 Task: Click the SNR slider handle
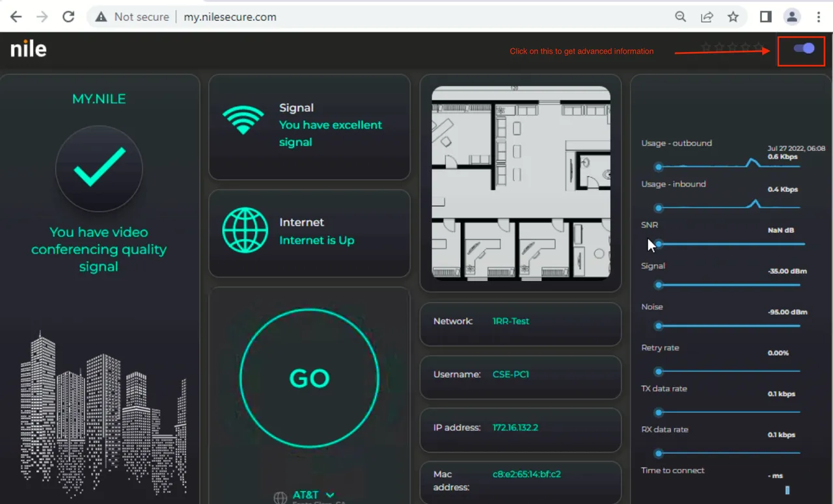point(658,244)
